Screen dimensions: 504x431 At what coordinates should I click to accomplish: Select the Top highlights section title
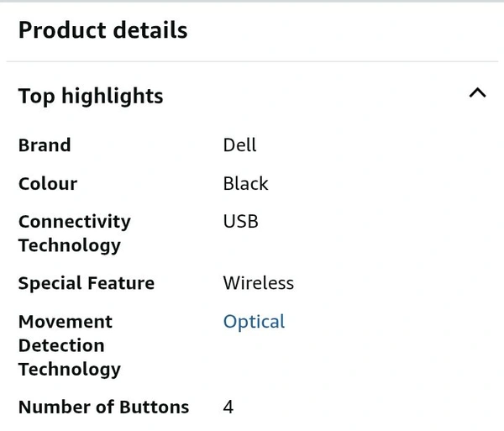coord(91,96)
